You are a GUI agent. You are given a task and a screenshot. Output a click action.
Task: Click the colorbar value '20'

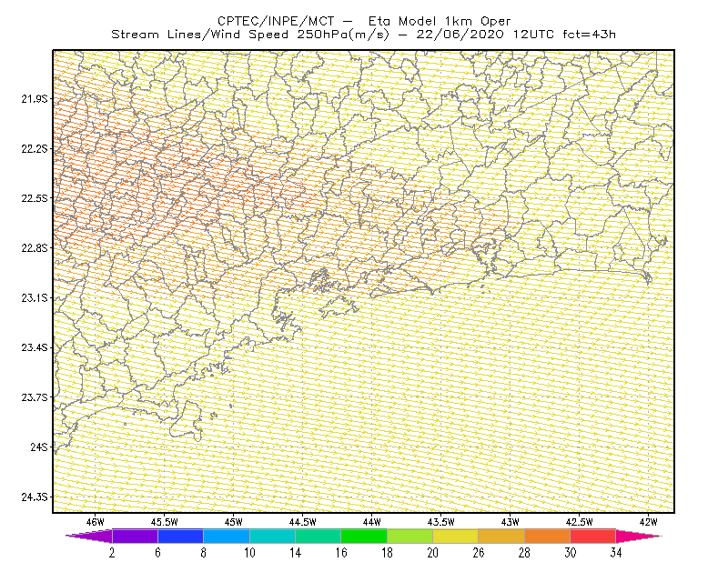433,553
